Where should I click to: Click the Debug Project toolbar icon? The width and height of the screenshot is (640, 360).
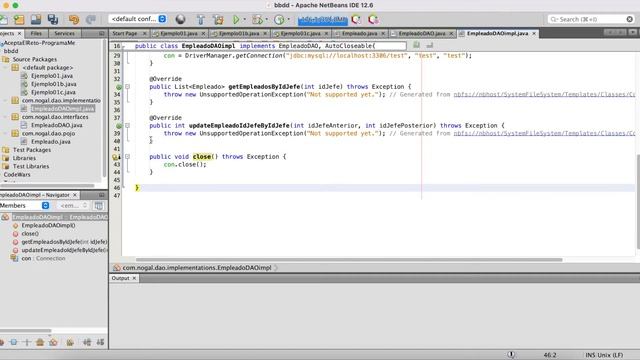tap(257, 19)
